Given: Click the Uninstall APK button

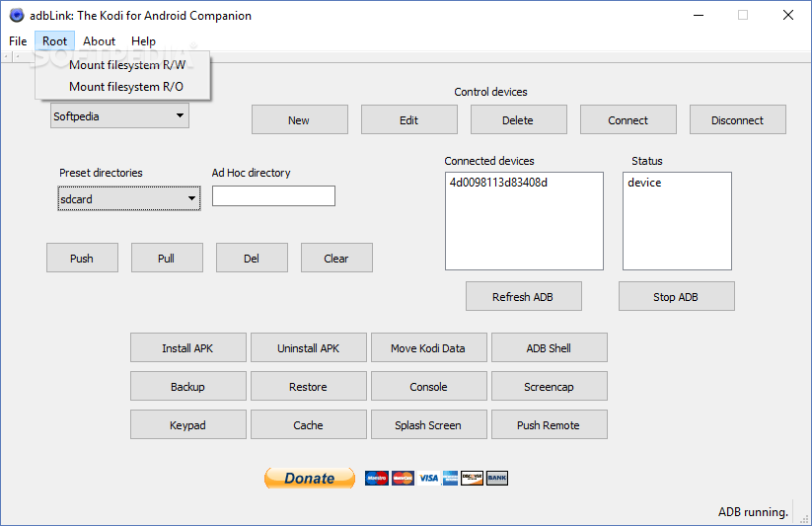Looking at the screenshot, I should point(309,347).
